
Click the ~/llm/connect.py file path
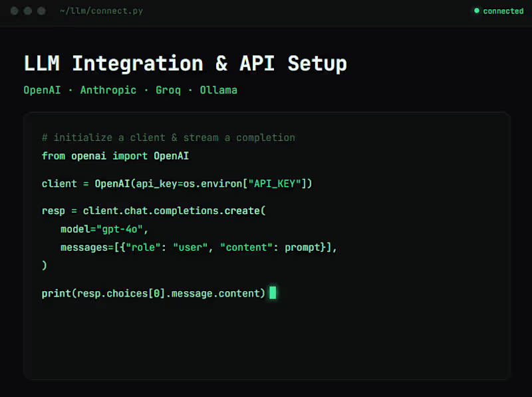point(101,11)
